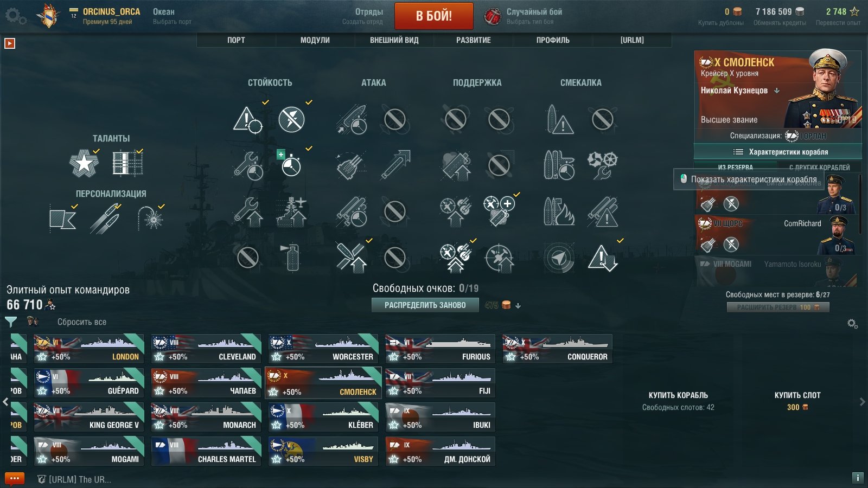Open the МОДУЛИ tab
Image resolution: width=868 pixels, height=488 pixels.
coord(315,40)
